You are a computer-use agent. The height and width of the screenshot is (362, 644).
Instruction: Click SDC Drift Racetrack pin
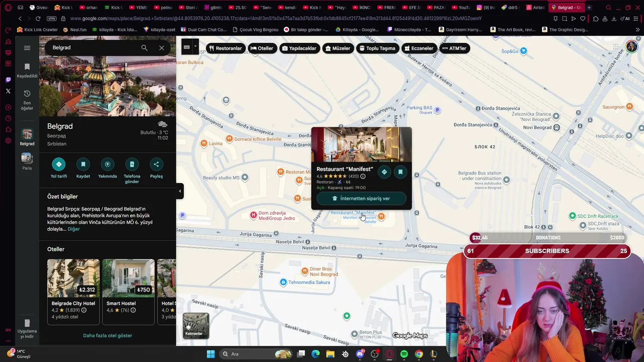572,216
